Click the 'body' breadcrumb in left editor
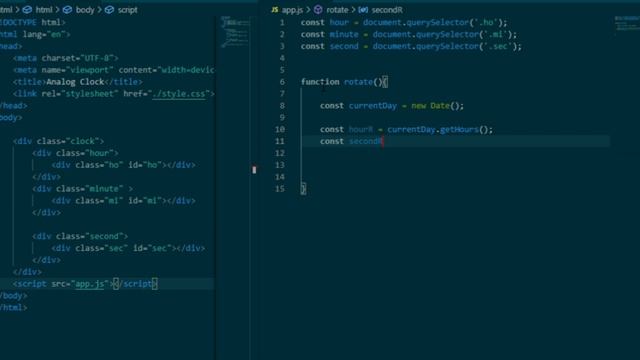This screenshot has width=640, height=360. tap(85, 10)
